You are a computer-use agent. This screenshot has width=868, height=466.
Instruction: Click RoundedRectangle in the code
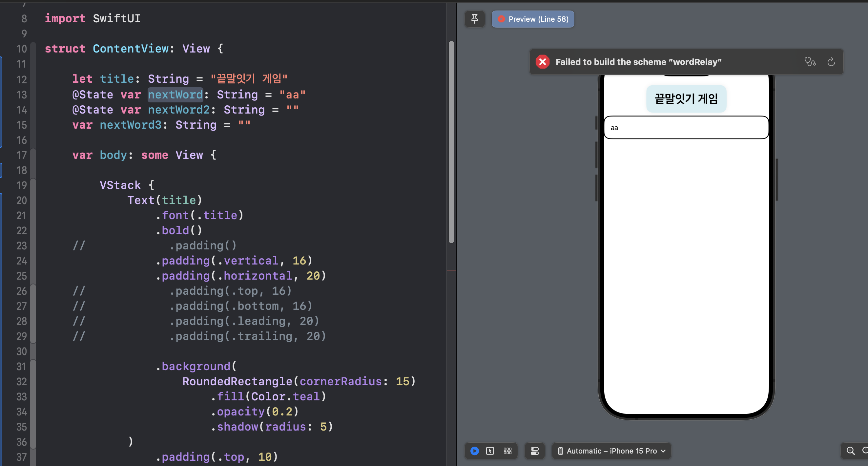(x=237, y=382)
